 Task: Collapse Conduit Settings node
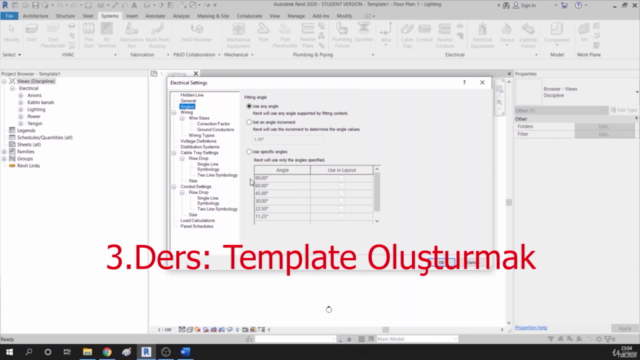point(174,187)
